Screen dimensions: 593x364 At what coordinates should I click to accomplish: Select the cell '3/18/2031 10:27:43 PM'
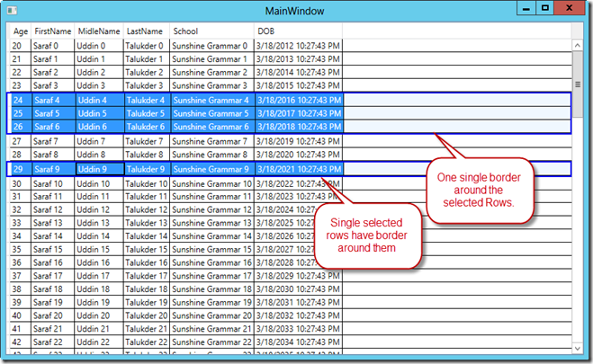click(298, 302)
